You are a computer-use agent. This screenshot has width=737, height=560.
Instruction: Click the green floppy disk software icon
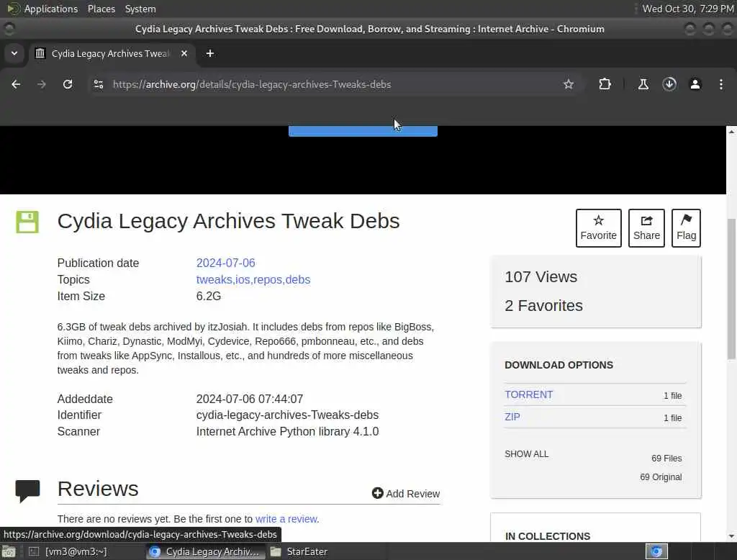27,222
